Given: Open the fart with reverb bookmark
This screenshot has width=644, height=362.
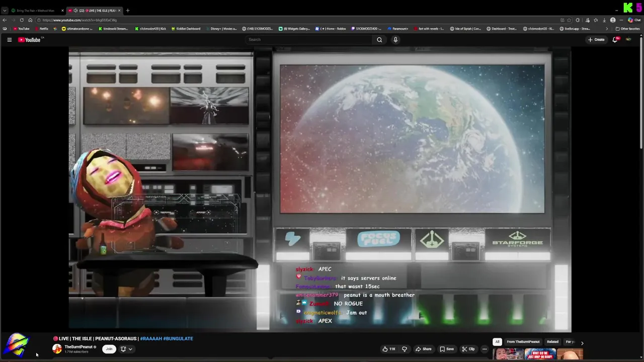Looking at the screenshot, I should click(428, 29).
